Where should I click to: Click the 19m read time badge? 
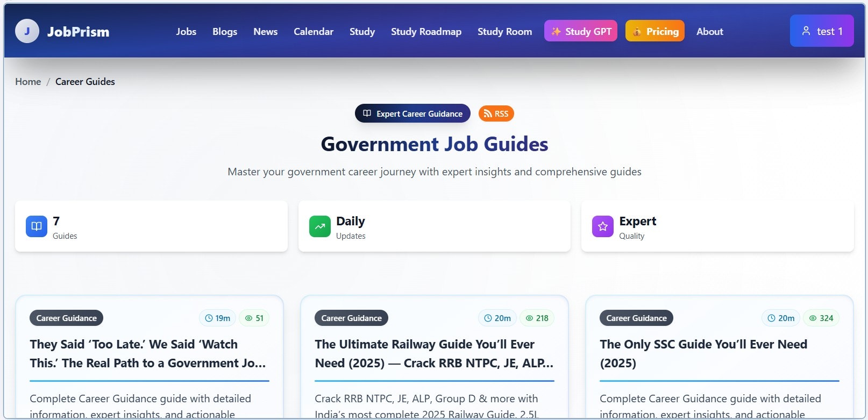(218, 318)
